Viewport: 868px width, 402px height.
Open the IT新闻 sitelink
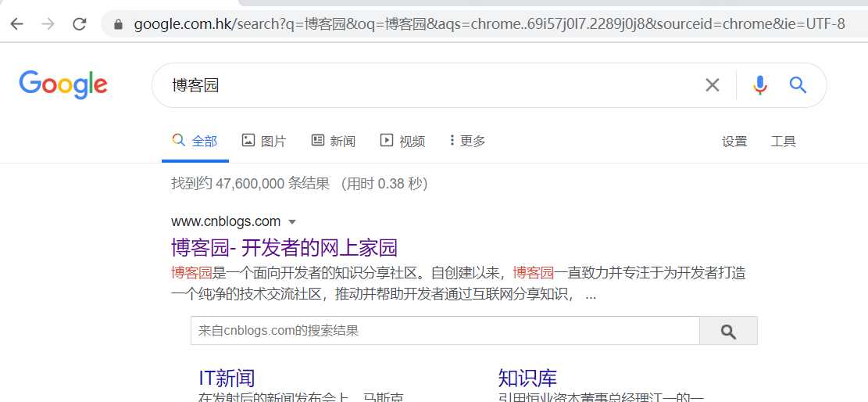click(x=227, y=378)
